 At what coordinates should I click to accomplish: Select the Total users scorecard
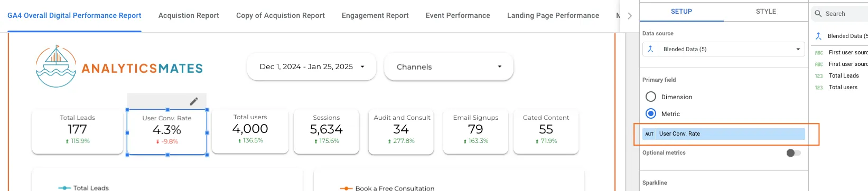click(x=250, y=131)
